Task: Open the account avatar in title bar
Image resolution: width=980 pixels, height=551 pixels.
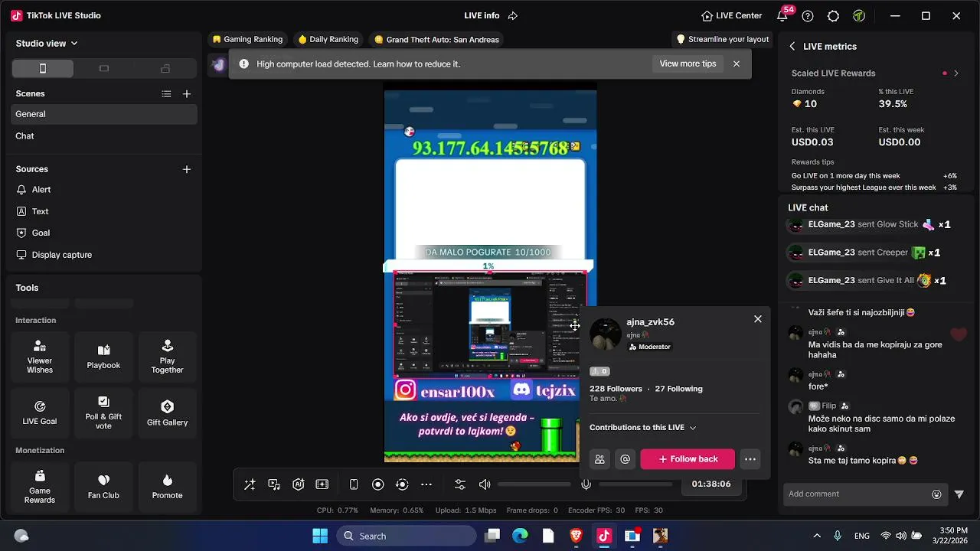Action: (859, 15)
